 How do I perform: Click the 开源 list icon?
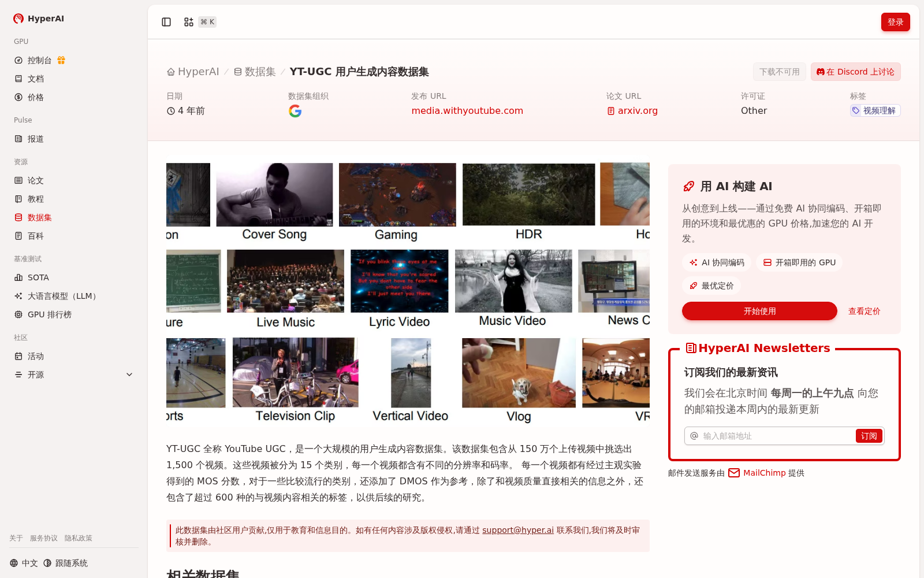[x=18, y=375]
